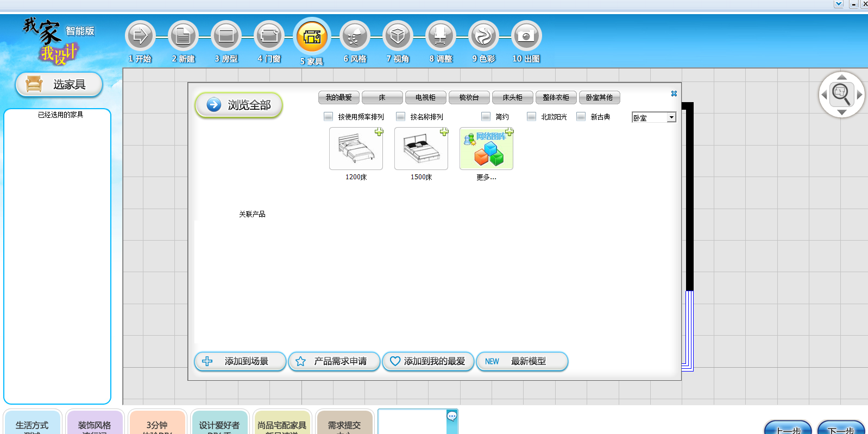
Task: Open the 9 色彩 step icon
Action: click(483, 36)
